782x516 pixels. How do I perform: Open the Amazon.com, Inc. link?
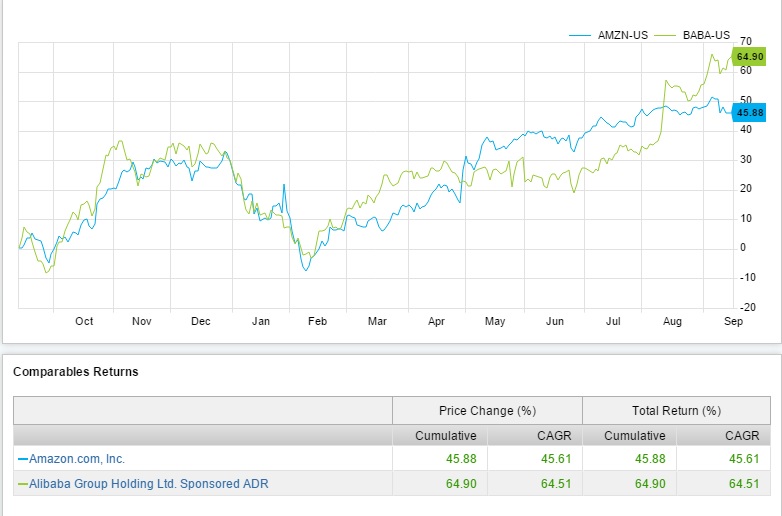(77, 459)
